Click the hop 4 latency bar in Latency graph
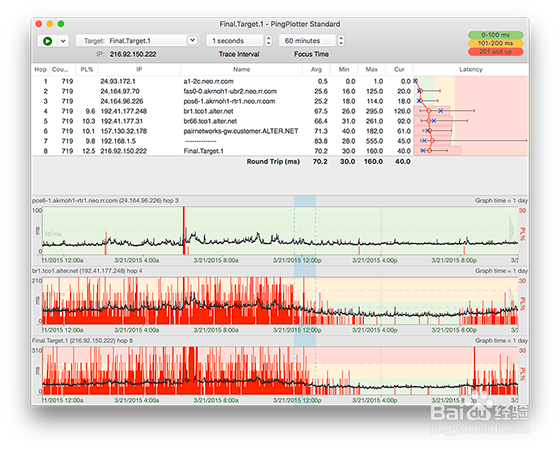The height and width of the screenshot is (450, 560). point(432,111)
